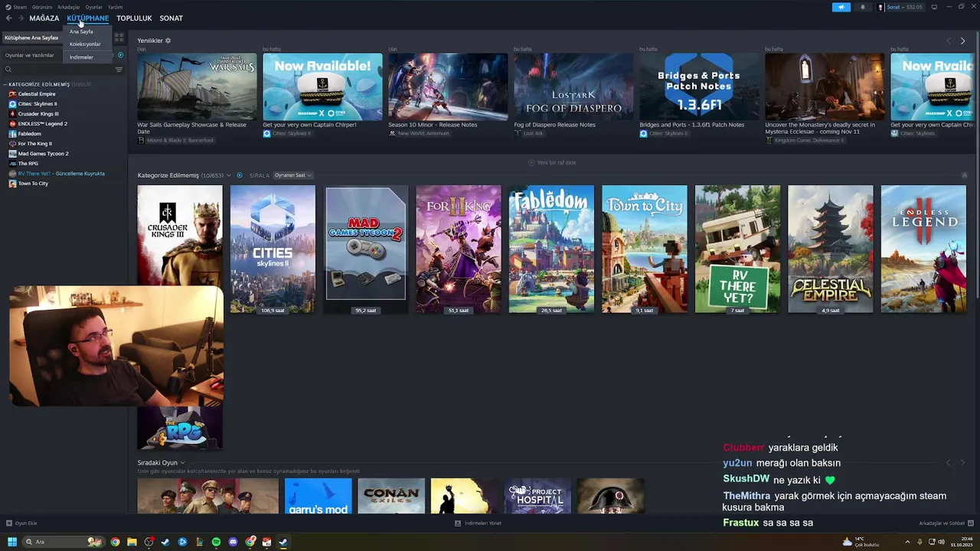Open Discord from the taskbar
This screenshot has height=551, width=980.
pos(233,542)
